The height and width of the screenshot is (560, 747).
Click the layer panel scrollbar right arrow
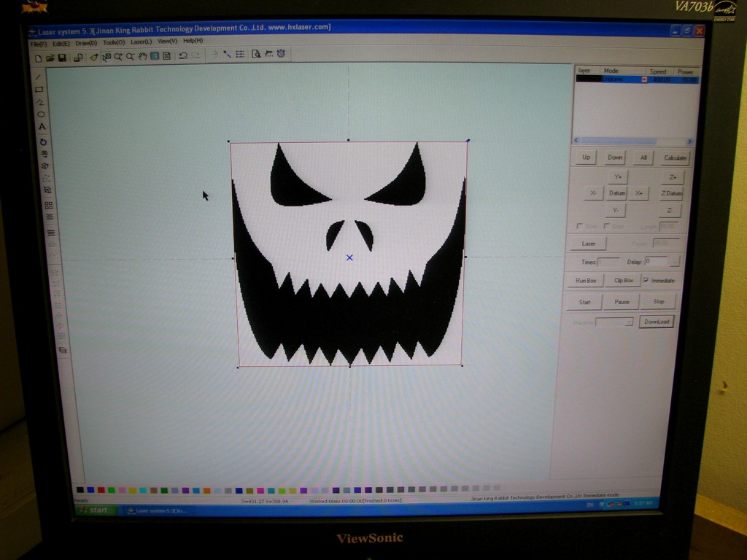coord(689,141)
